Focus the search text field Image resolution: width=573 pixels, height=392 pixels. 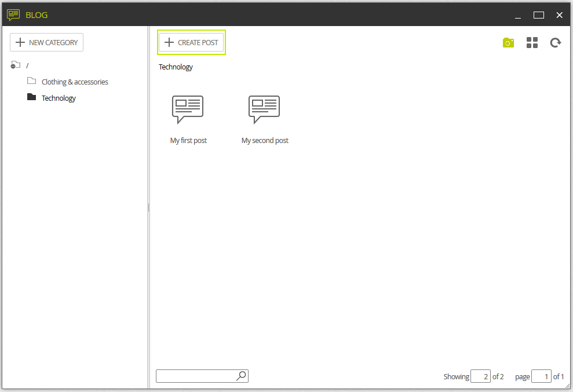[196, 376]
